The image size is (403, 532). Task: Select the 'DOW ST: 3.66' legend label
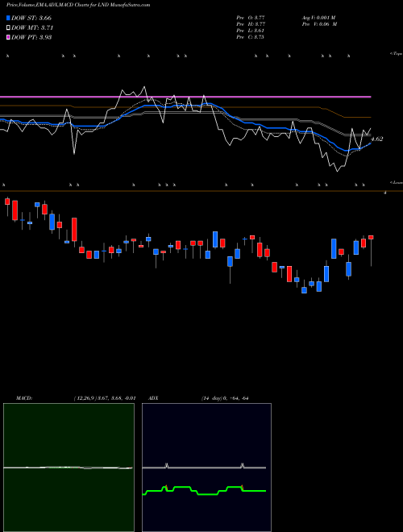click(31, 18)
